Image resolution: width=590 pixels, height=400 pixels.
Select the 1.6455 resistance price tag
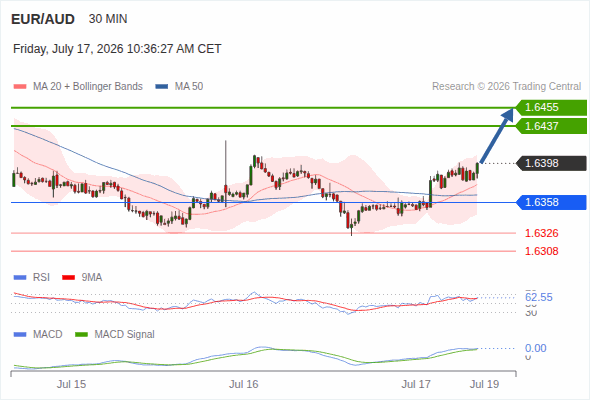[551, 108]
